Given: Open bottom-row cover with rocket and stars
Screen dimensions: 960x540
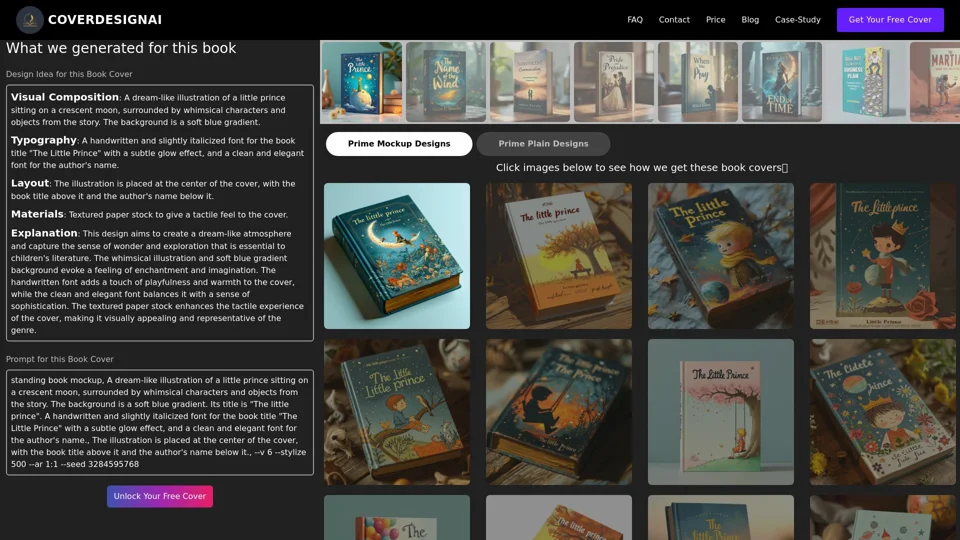Looking at the screenshot, I should click(x=883, y=517).
